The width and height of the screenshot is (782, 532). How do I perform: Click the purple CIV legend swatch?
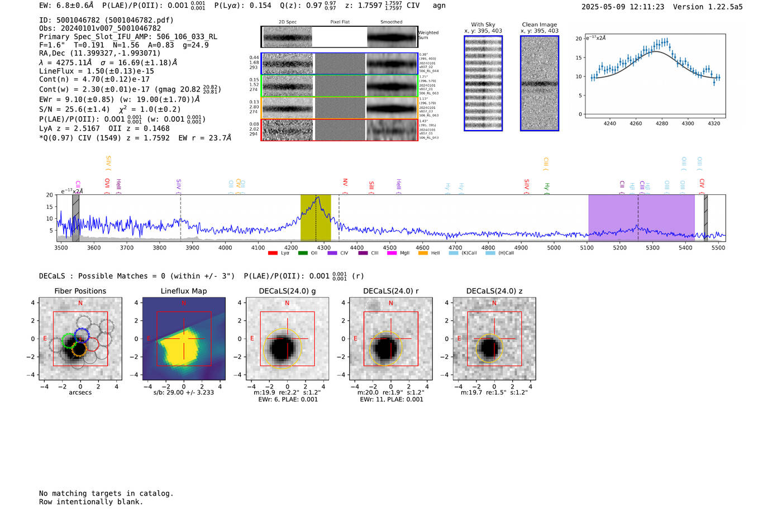pyautogui.click(x=332, y=253)
